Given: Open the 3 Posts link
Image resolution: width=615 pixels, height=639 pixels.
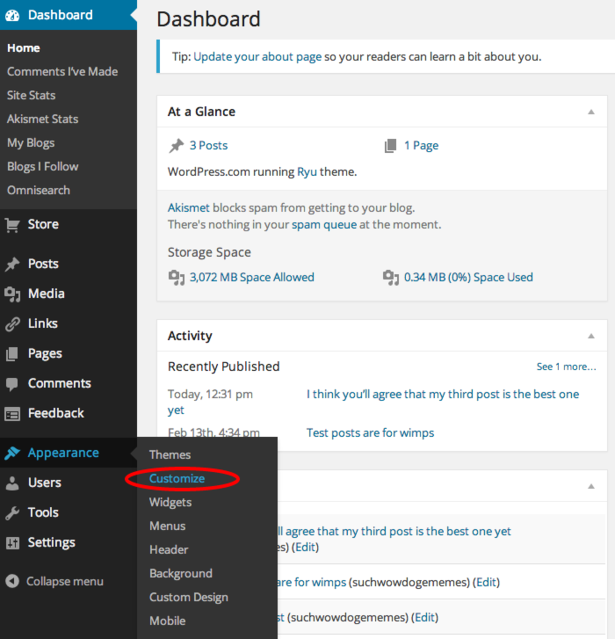Looking at the screenshot, I should [x=209, y=146].
